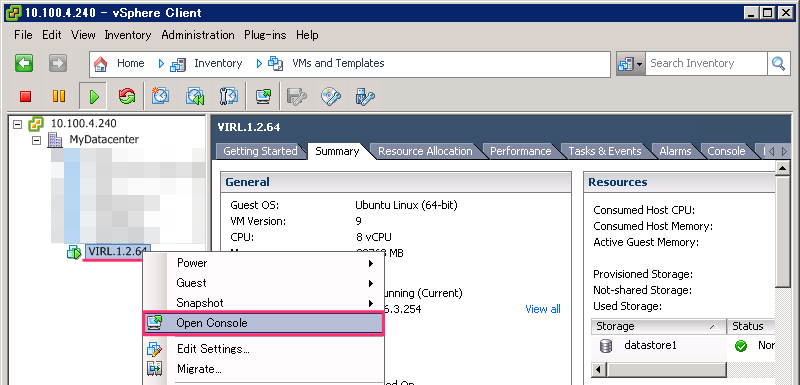The height and width of the screenshot is (385, 800).
Task: Switch to the Alarms tab
Action: coord(675,151)
